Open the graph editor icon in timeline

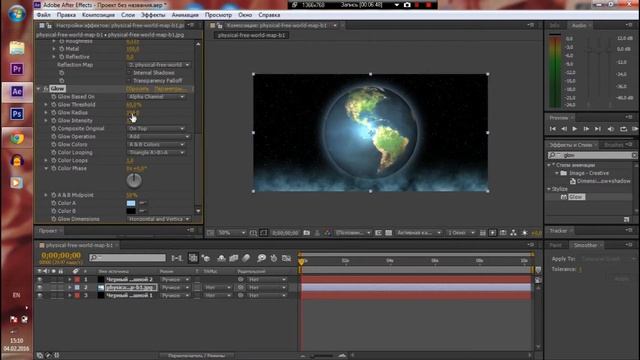287,258
